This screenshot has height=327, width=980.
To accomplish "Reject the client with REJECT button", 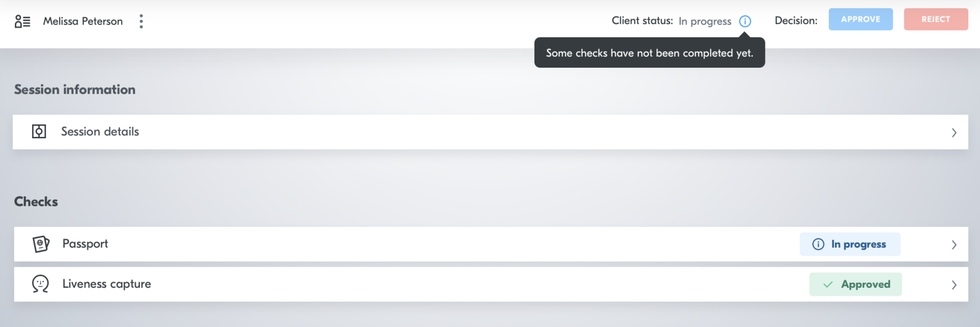I will tap(936, 19).
